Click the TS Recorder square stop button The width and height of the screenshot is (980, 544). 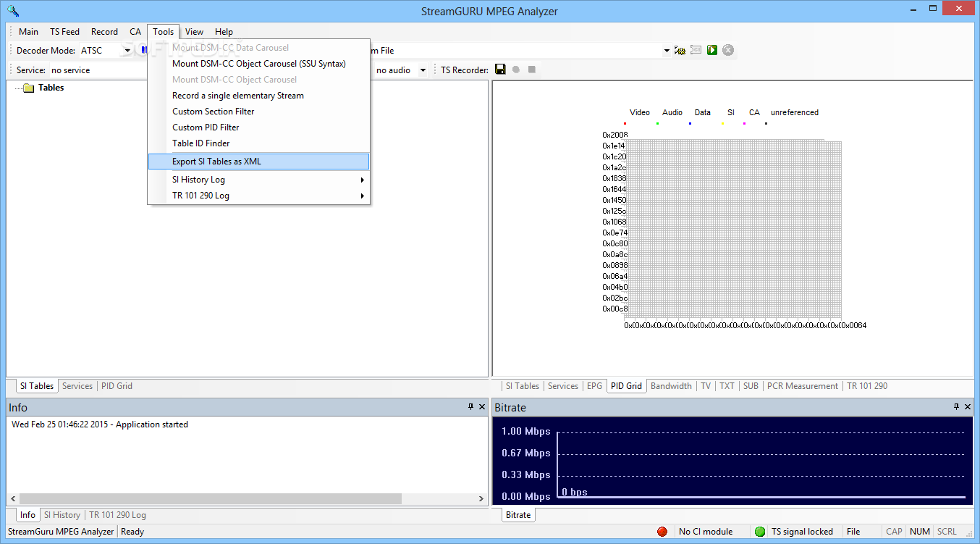tap(532, 70)
